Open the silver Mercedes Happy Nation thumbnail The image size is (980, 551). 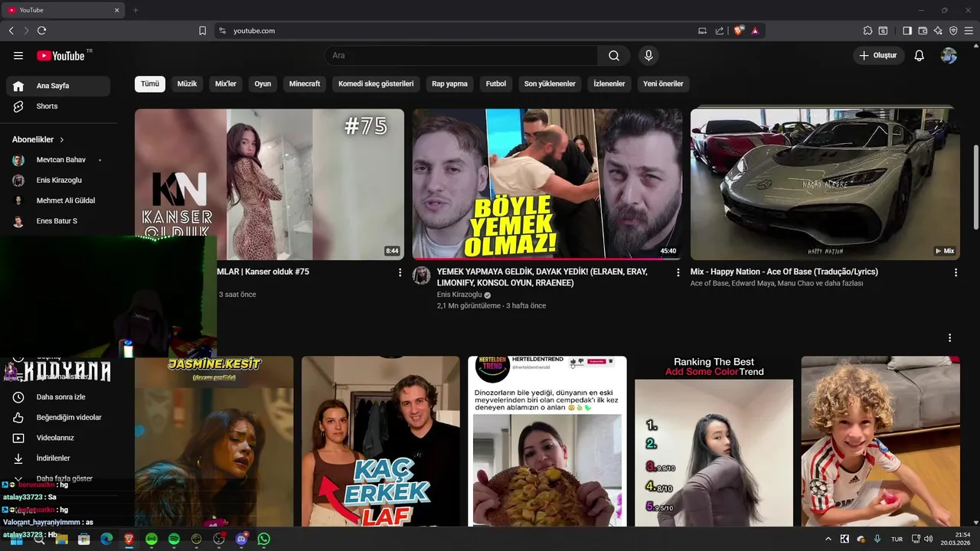tap(825, 184)
